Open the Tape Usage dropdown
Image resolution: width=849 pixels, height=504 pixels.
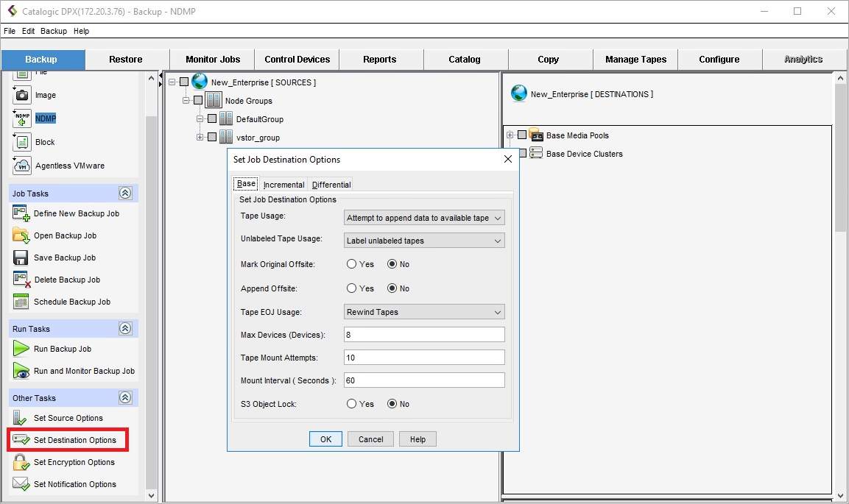424,218
